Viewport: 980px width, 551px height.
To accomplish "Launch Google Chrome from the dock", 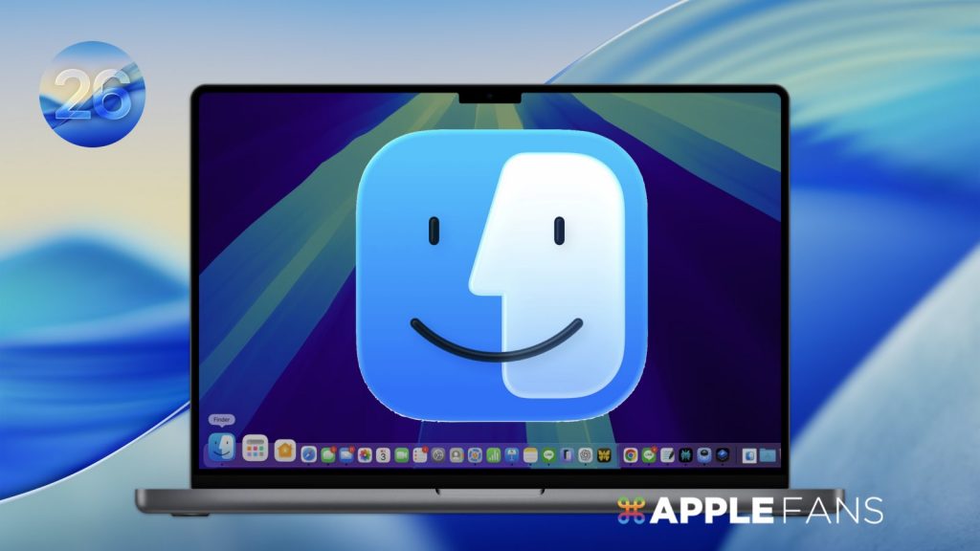I will tap(631, 455).
